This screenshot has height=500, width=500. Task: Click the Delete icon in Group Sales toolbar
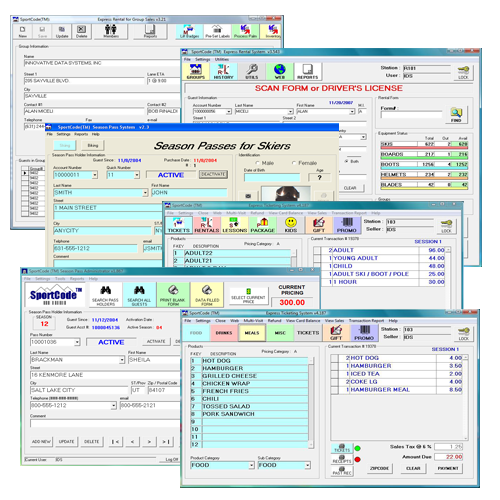(x=81, y=32)
